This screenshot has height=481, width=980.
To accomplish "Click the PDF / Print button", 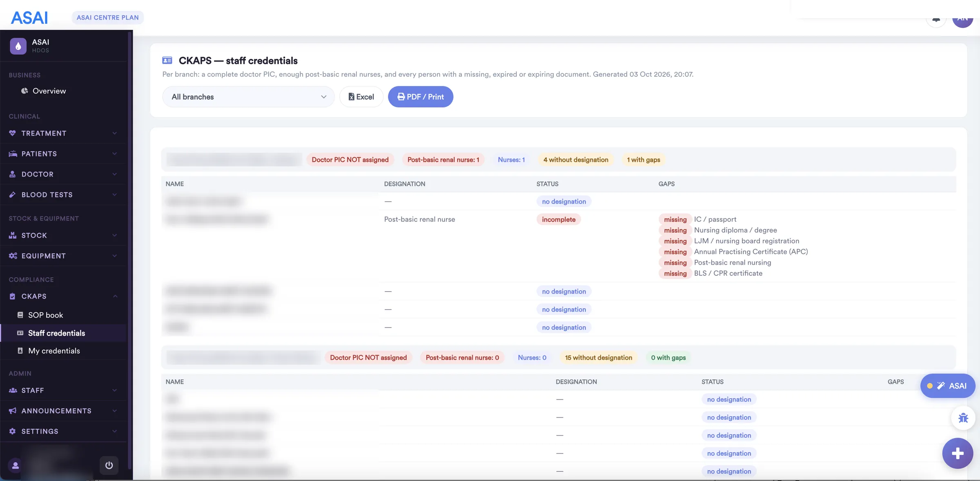I will coord(420,97).
